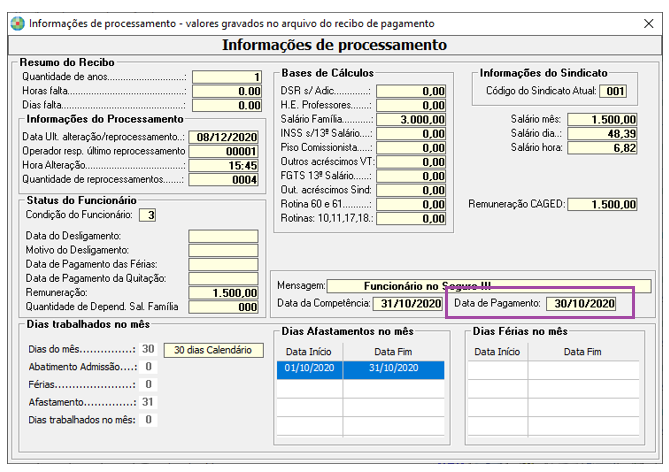This screenshot has height=472, width=669.
Task: Select the H.E. Professores value field
Action: pos(411,105)
